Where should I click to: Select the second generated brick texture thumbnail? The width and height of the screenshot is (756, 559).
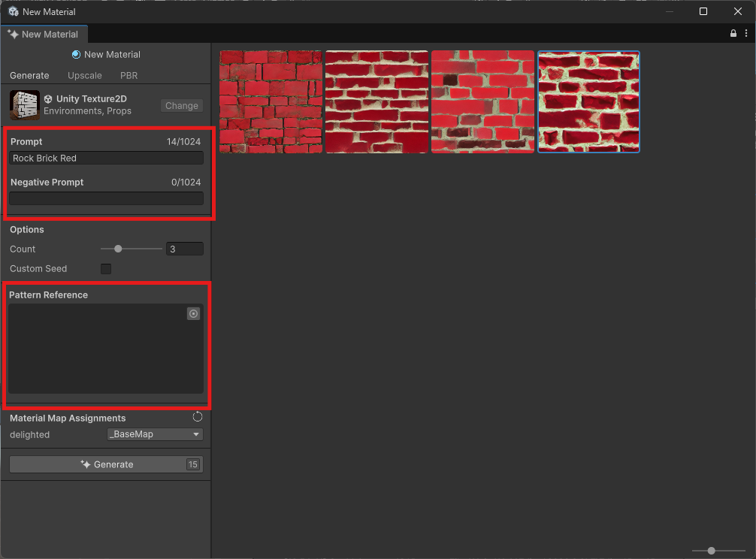pyautogui.click(x=377, y=101)
